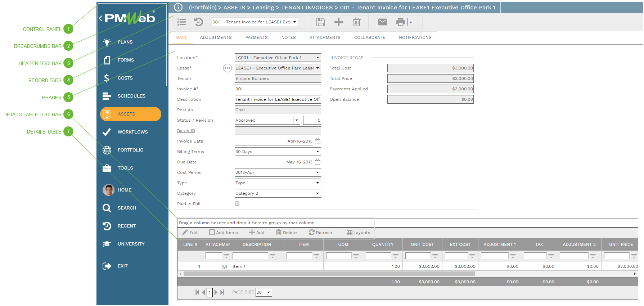This screenshot has height=306, width=644.
Task: Open the Lease dropdown
Action: [318, 68]
